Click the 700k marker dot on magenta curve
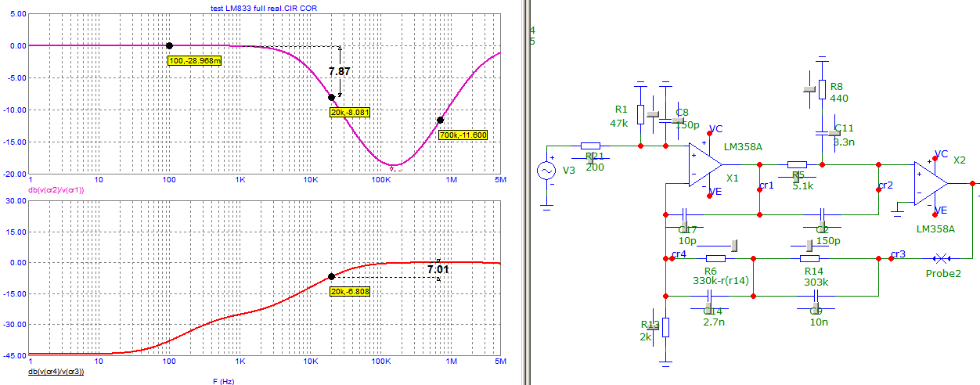Screen dimensions: 980x385 [441, 120]
